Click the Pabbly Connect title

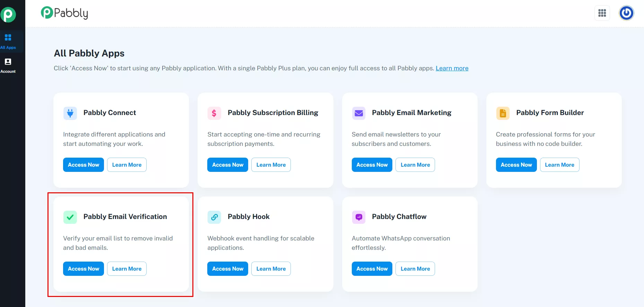(x=110, y=113)
